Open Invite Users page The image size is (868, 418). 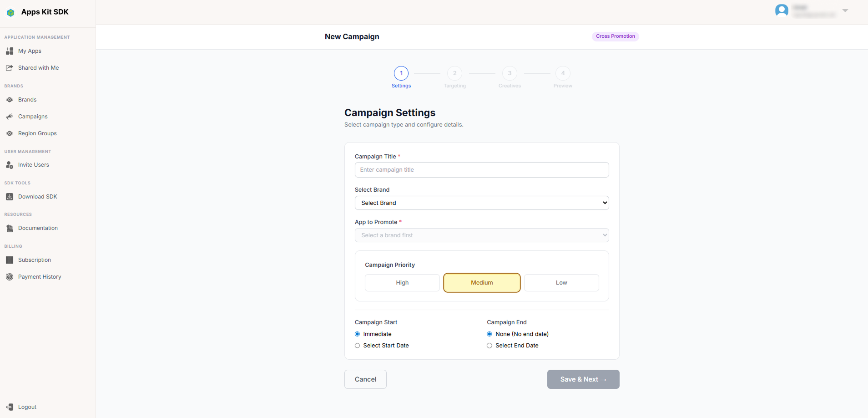[34, 165]
